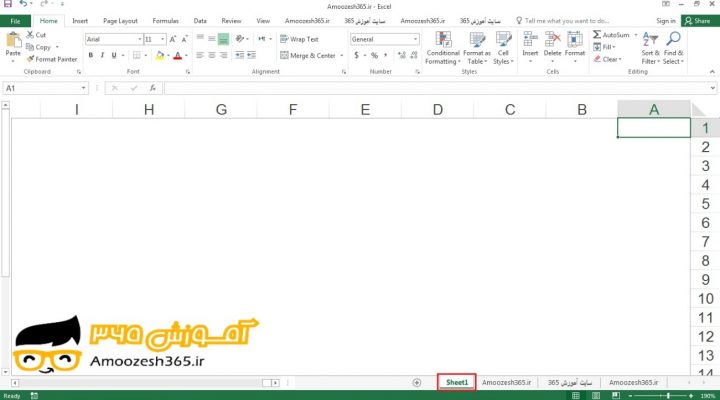The height and width of the screenshot is (400, 720).
Task: Switch to the Formulas tab
Action: coord(165,21)
